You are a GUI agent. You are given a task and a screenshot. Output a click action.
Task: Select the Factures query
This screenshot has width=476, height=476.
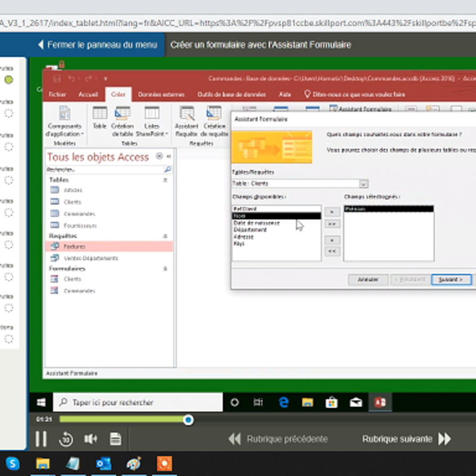click(109, 246)
